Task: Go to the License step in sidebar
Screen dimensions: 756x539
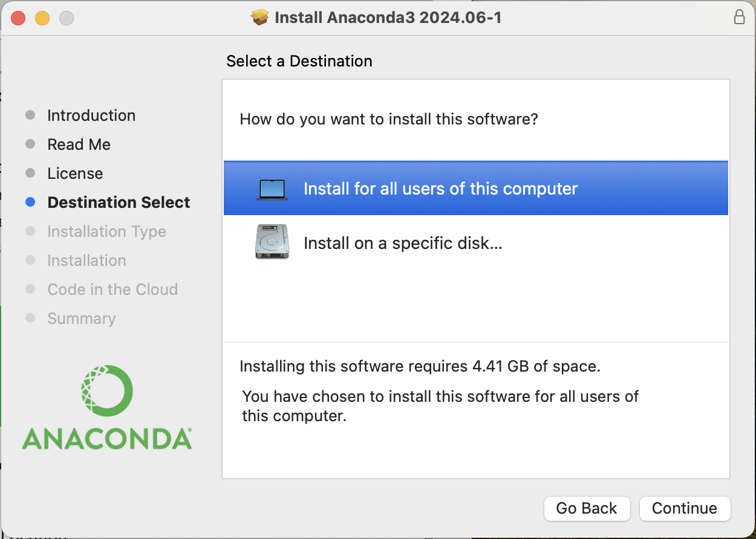Action: click(x=75, y=173)
